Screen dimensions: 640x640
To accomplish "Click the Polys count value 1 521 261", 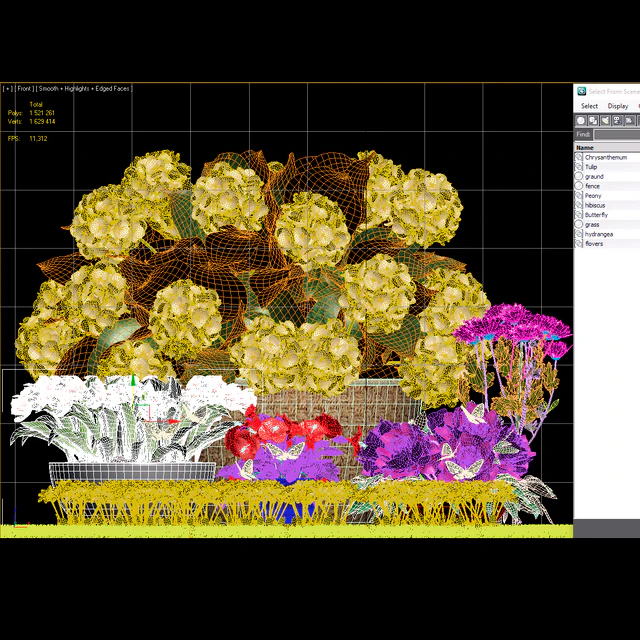I will 42,113.
